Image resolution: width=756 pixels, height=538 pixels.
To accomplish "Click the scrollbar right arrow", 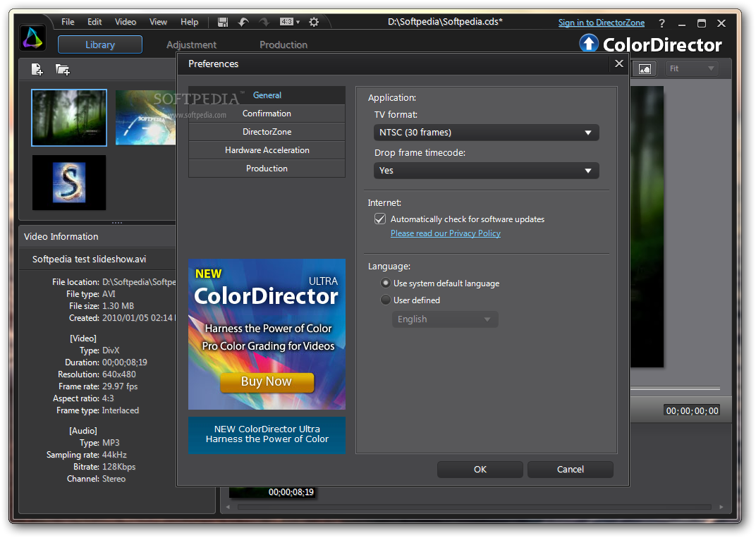I will pyautogui.click(x=721, y=507).
